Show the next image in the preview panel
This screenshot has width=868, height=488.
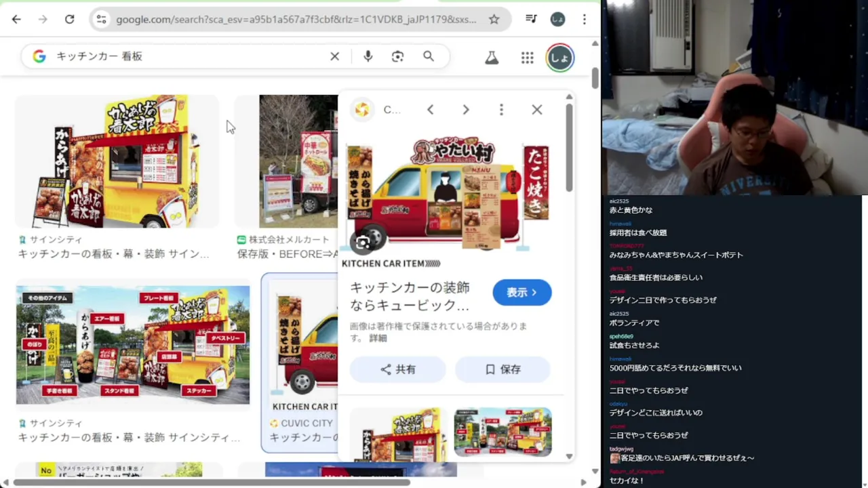[x=466, y=109]
